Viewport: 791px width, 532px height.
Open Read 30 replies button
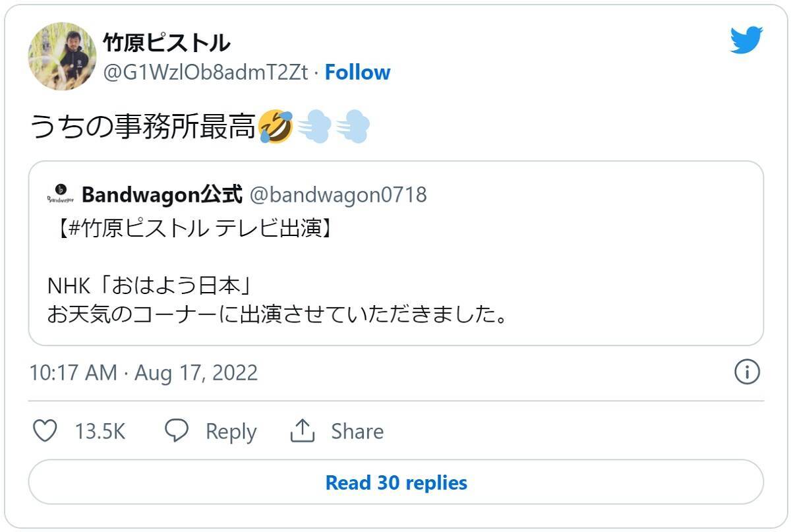pyautogui.click(x=395, y=483)
